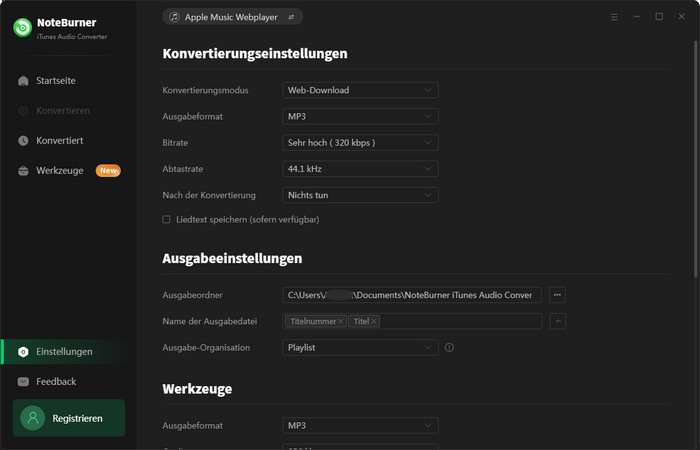Click the Einstellungen gear icon
Image resolution: width=700 pixels, height=450 pixels.
pos(23,352)
